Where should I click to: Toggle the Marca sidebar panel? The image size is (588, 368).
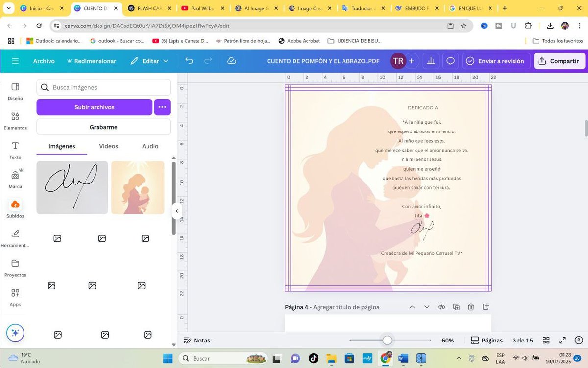[15, 178]
